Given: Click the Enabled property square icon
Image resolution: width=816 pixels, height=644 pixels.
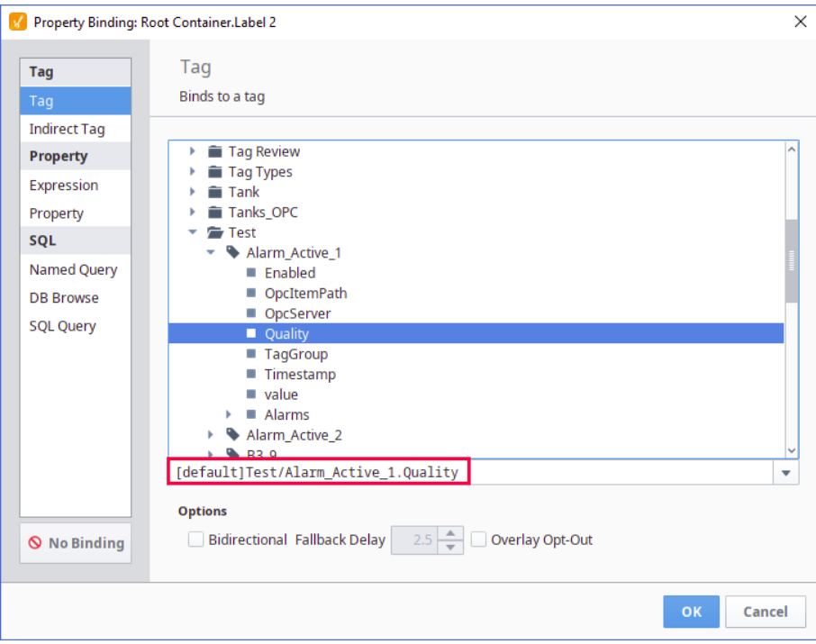Looking at the screenshot, I should click(x=251, y=273).
